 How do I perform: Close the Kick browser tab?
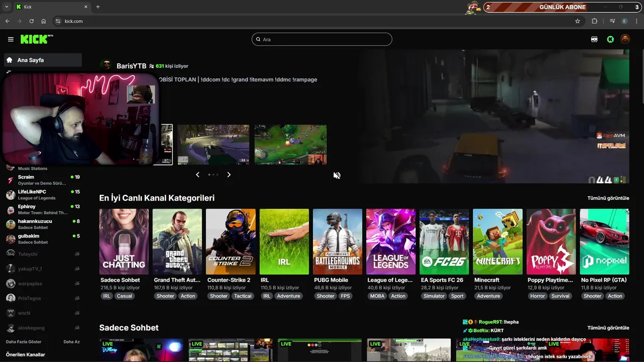click(x=86, y=7)
